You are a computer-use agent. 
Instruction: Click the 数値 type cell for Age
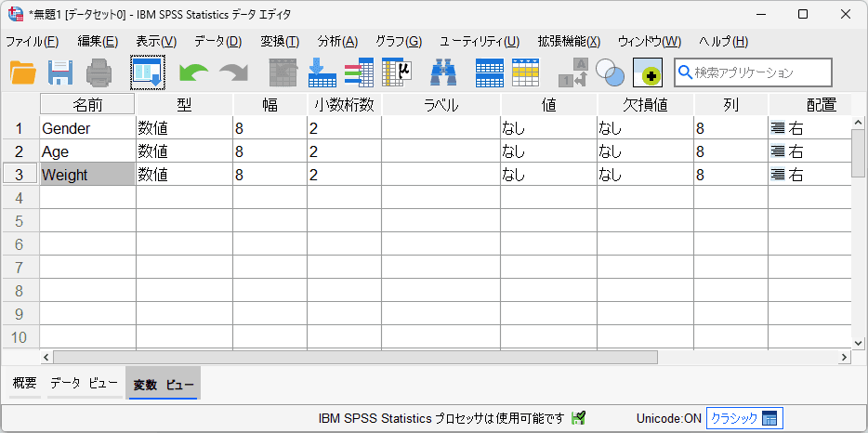(x=184, y=151)
